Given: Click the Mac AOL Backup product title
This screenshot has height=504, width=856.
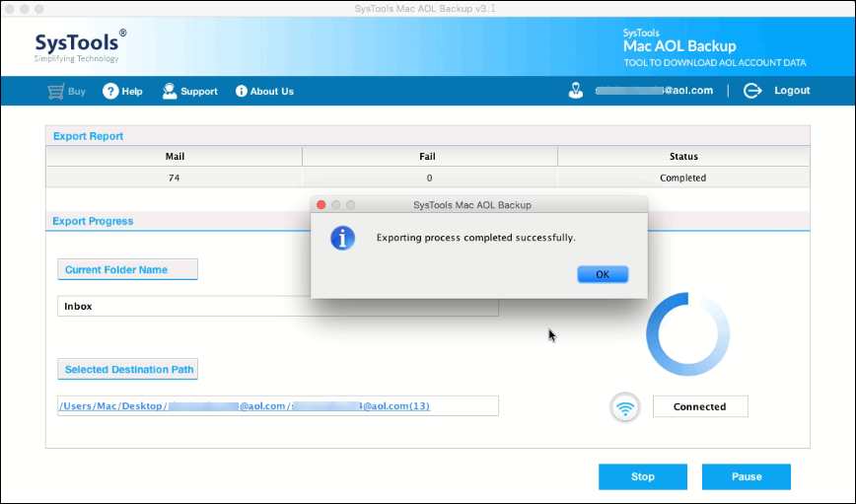Looking at the screenshot, I should pyautogui.click(x=679, y=46).
